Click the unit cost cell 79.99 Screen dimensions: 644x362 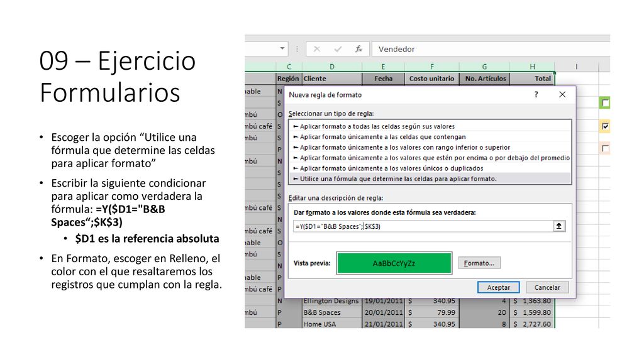[431, 312]
